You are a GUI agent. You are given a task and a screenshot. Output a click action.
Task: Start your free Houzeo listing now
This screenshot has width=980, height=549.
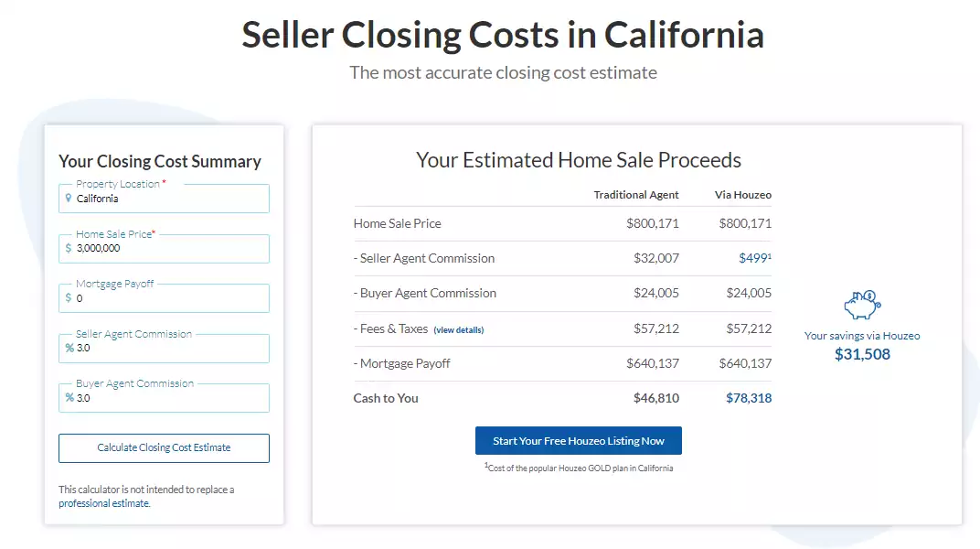click(578, 441)
